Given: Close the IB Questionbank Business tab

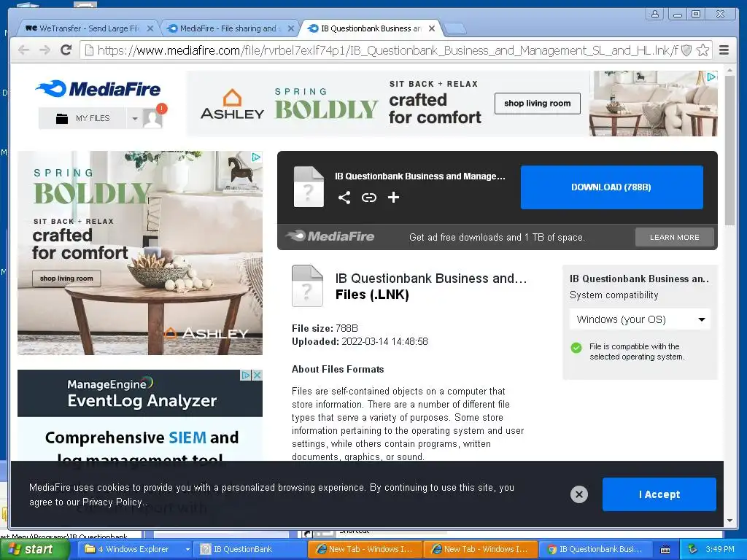Looking at the screenshot, I should [432, 28].
